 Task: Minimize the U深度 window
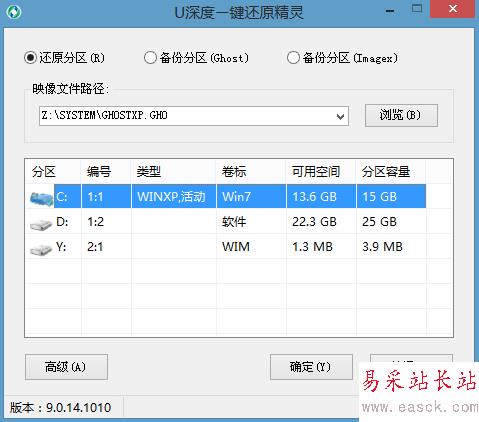coord(390,11)
